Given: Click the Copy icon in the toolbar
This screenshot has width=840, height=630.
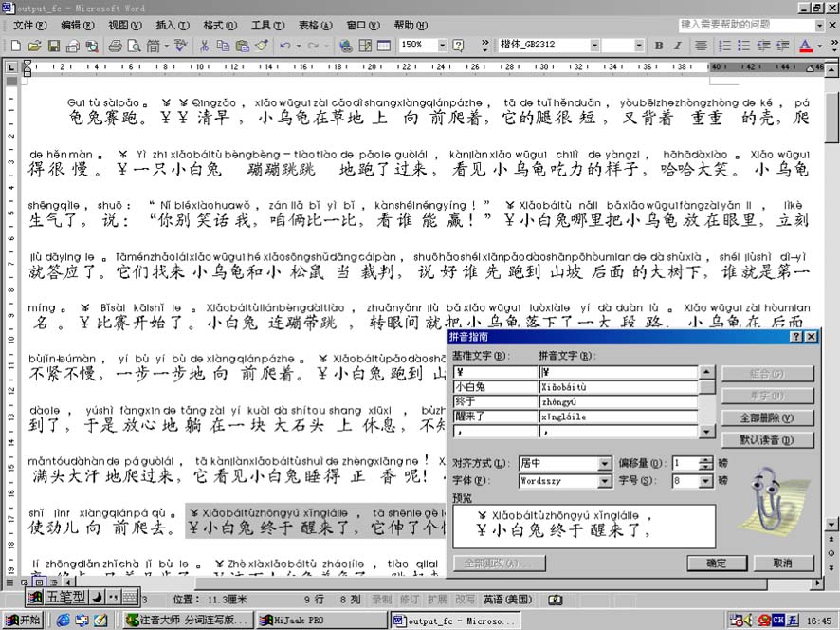Looking at the screenshot, I should pos(223,46).
